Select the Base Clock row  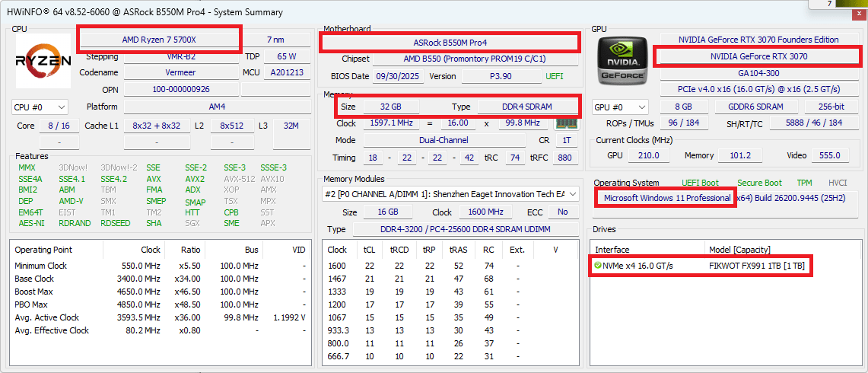160,279
